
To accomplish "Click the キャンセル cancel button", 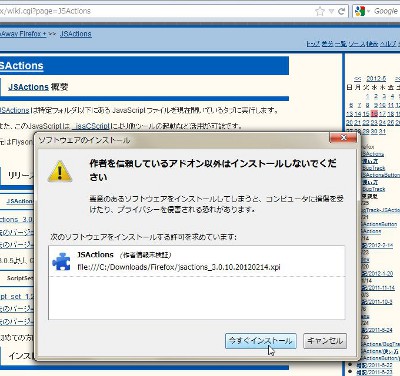I will point(325,341).
